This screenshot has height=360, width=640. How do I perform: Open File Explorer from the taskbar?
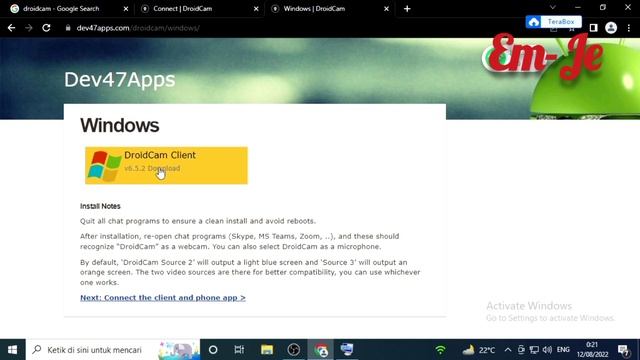pyautogui.click(x=267, y=350)
